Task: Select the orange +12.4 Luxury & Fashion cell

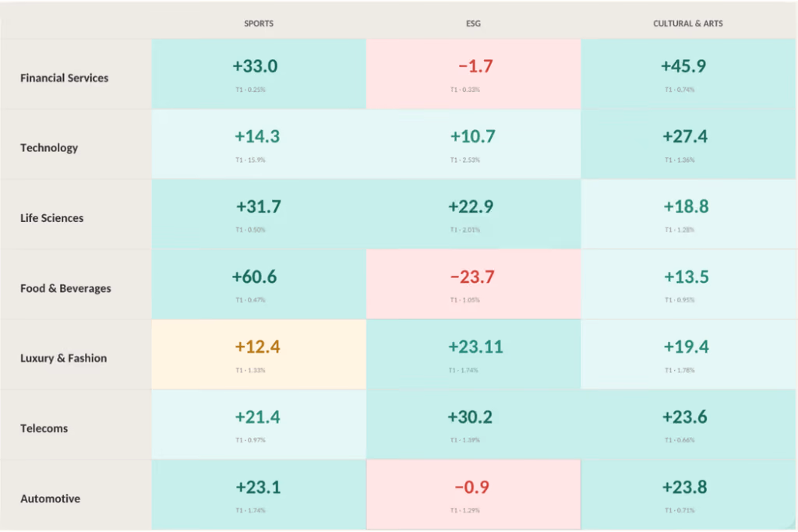Action: tap(259, 354)
